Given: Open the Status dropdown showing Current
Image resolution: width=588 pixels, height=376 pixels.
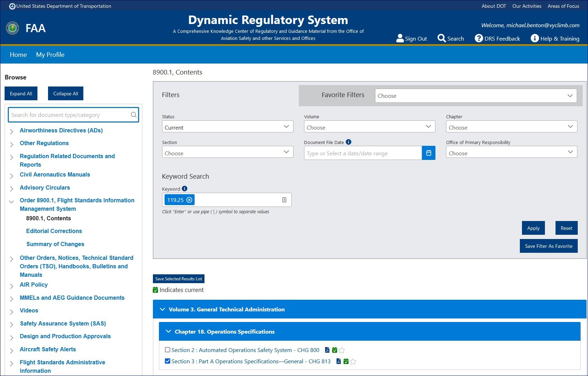Looking at the screenshot, I should [227, 127].
